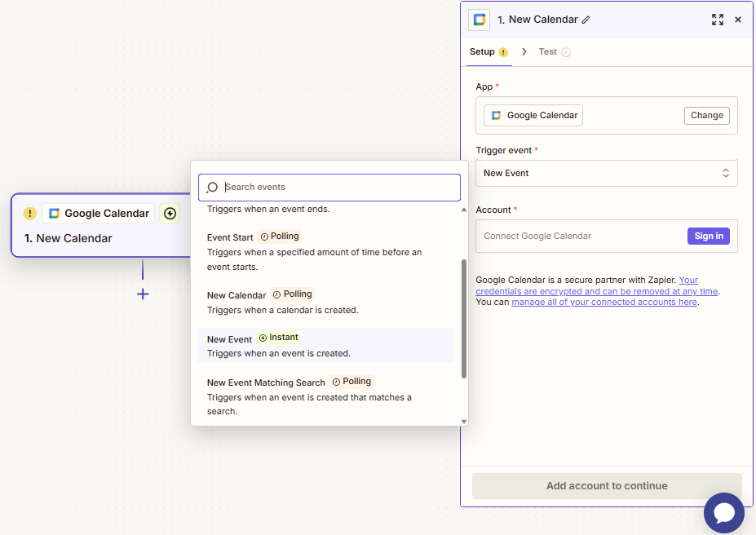Click the Instant badge next to New Event
Viewport: 756px width, 535px height.
[x=279, y=338]
